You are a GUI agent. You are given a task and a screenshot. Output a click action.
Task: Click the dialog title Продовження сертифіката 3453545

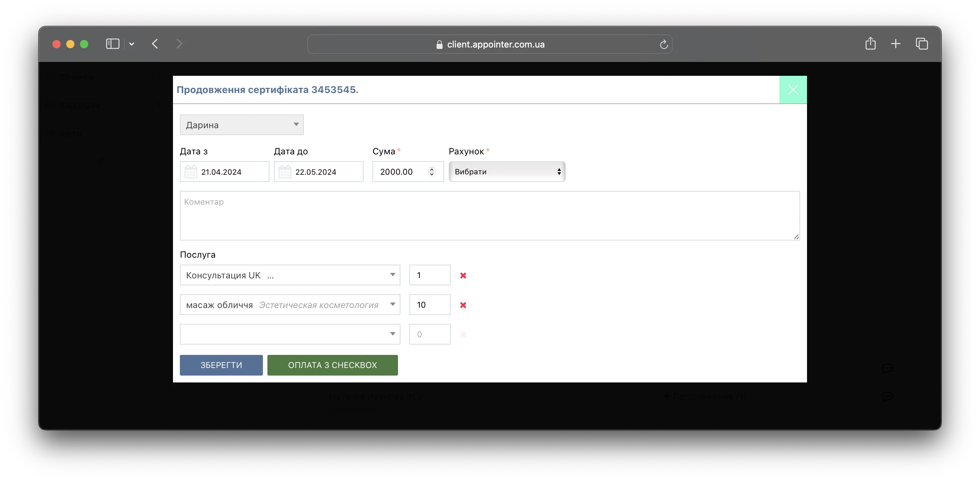267,90
